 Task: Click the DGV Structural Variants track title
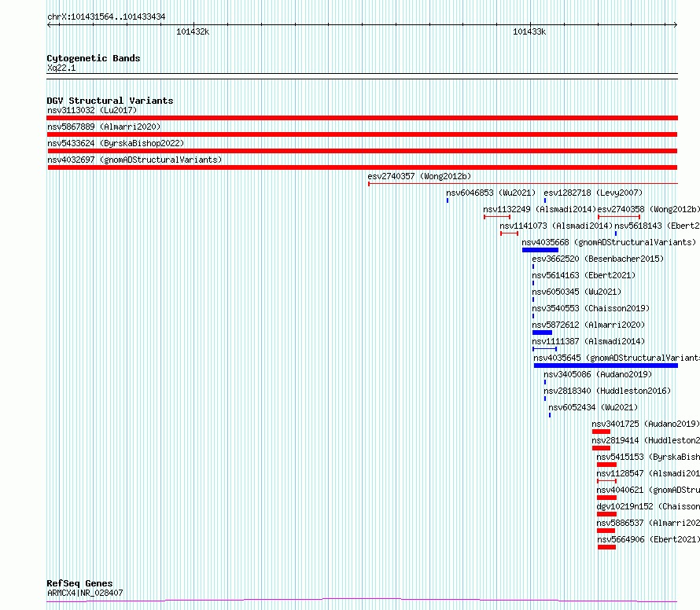click(110, 101)
